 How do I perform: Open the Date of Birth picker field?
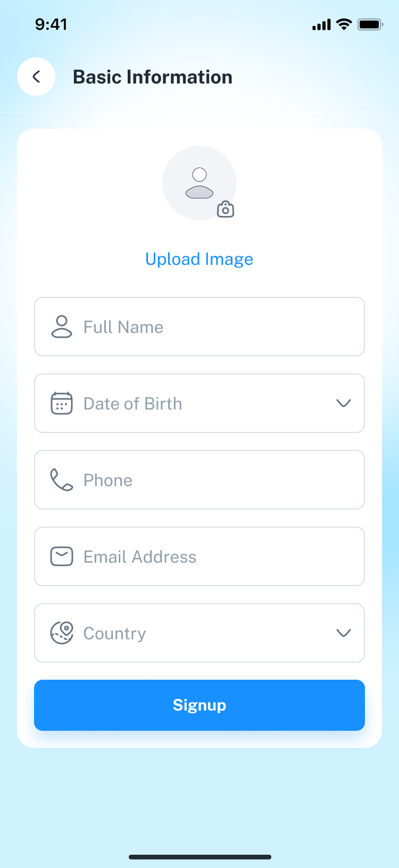tap(199, 403)
